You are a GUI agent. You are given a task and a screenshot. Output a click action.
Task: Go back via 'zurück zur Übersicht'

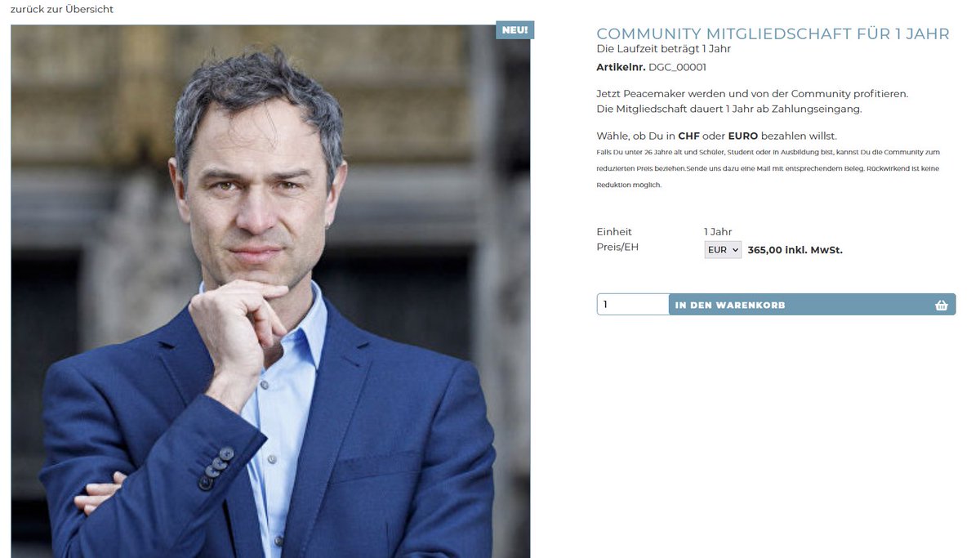[x=62, y=9]
